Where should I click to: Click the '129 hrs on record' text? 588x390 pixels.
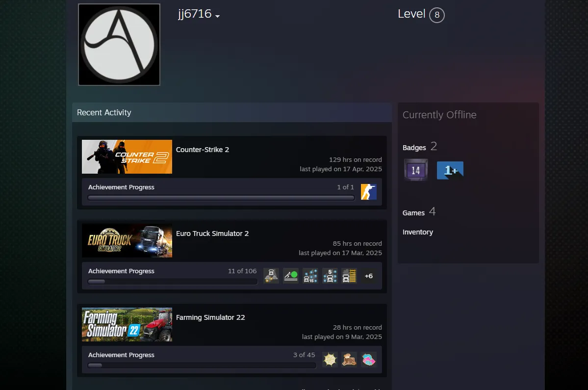tap(356, 160)
